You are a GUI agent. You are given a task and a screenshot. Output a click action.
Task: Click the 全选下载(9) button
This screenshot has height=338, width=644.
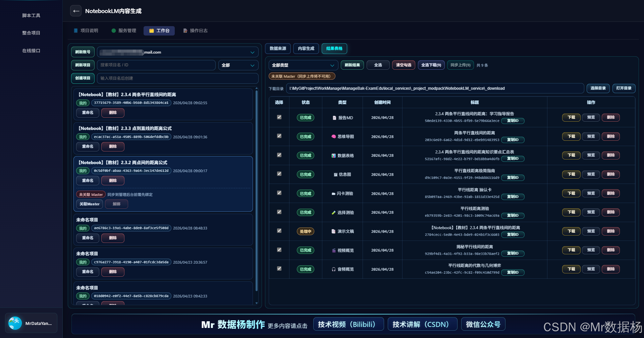coord(431,65)
